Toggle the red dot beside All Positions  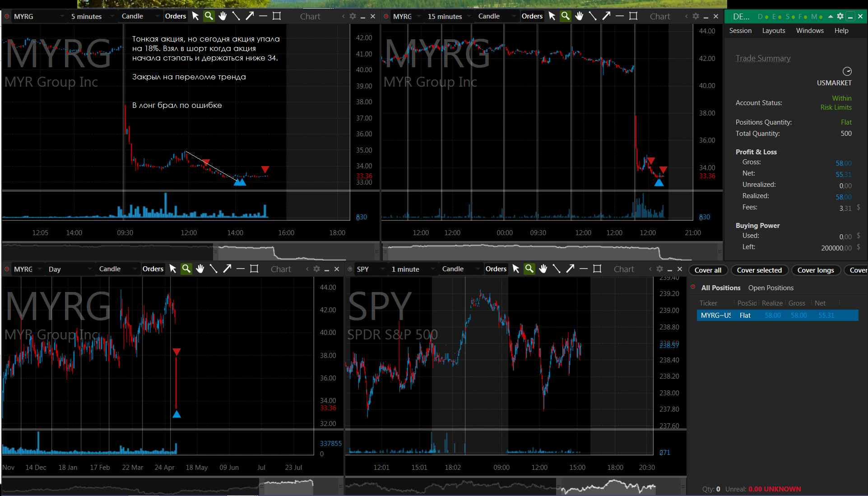pyautogui.click(x=693, y=287)
